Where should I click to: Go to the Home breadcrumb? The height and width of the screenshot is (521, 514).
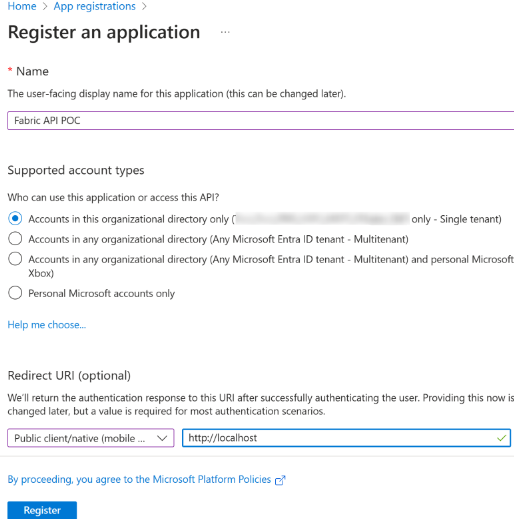(22, 6)
